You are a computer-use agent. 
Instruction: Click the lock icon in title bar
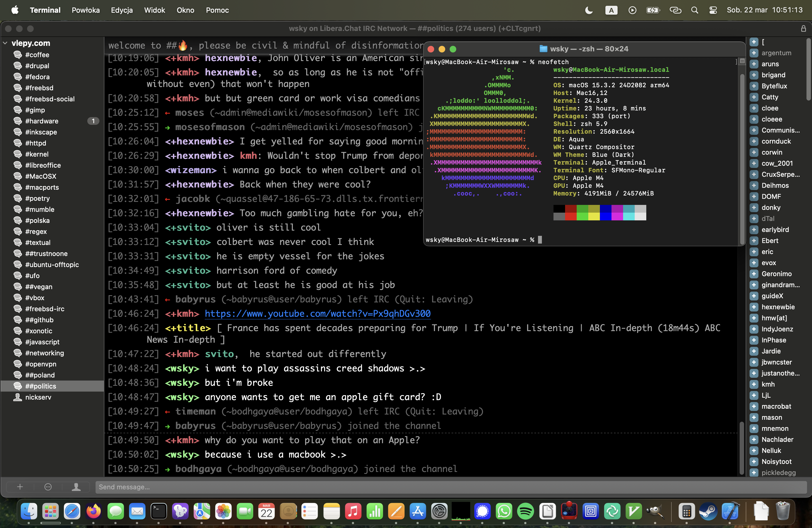tap(803, 29)
